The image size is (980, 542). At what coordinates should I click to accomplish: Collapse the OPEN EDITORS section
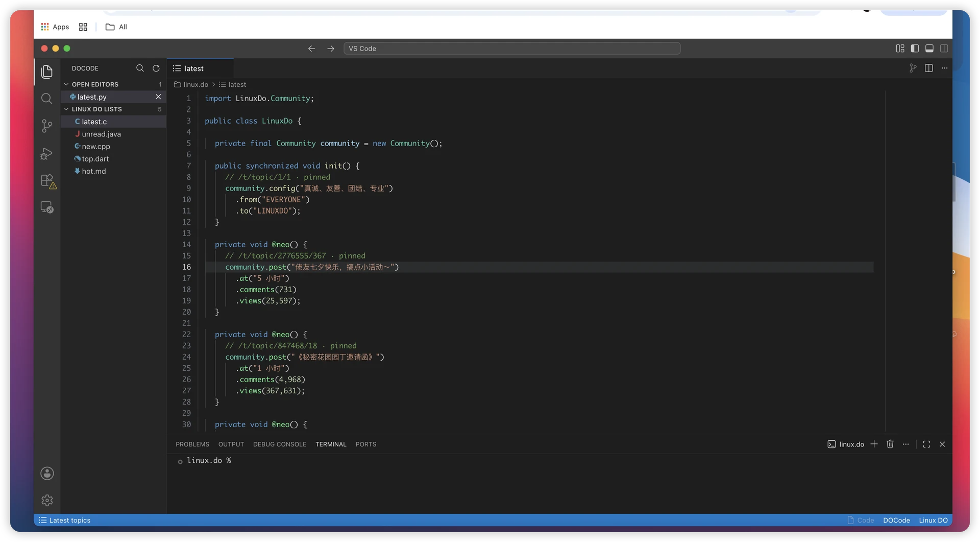(x=95, y=84)
